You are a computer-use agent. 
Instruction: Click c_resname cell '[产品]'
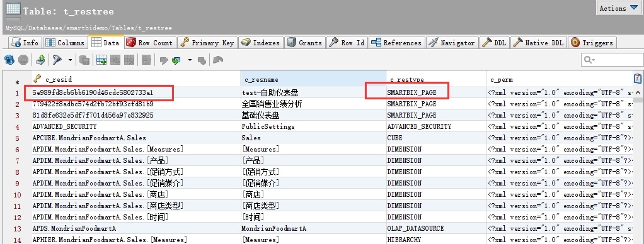(313, 160)
